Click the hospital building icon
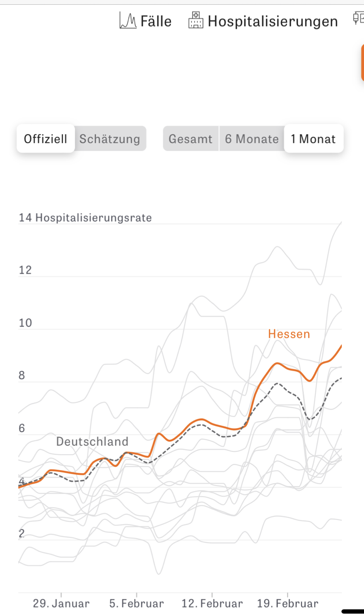This screenshot has width=364, height=616. [195, 21]
